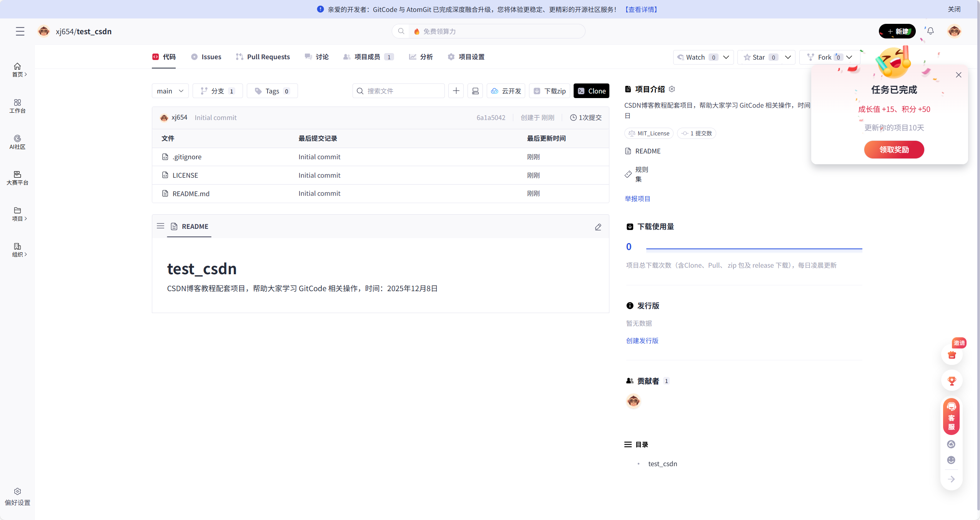Expand the main branch dropdown
The width and height of the screenshot is (980, 520).
[170, 91]
